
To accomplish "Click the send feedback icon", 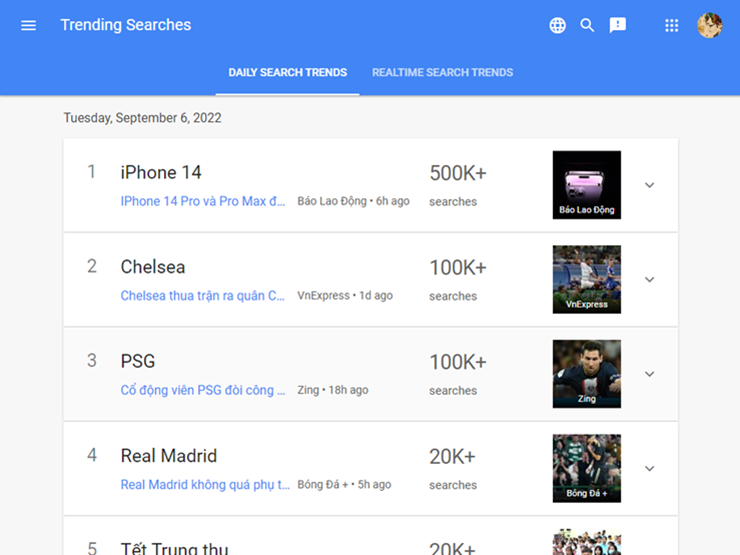I will [618, 25].
